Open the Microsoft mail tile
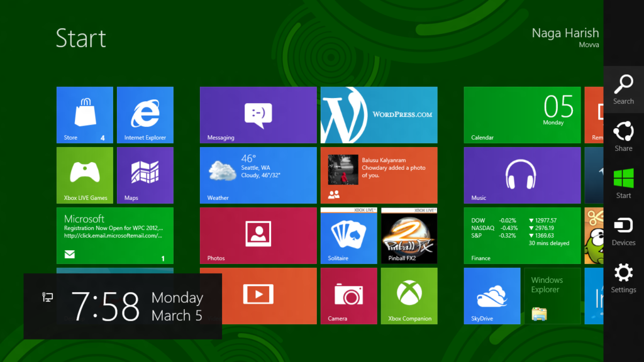644x362 pixels. (x=115, y=236)
